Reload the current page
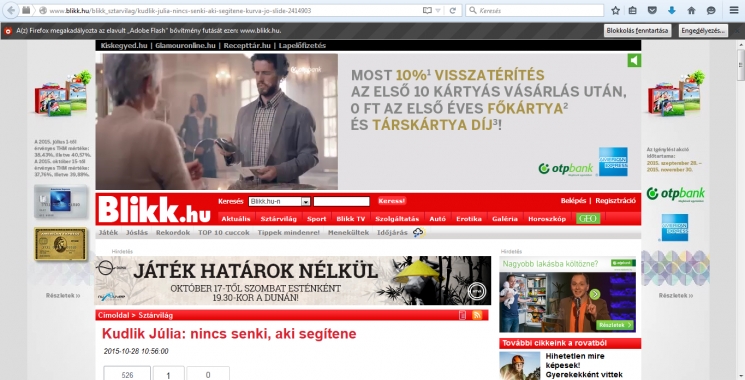The height and width of the screenshot is (380, 745). coord(453,10)
